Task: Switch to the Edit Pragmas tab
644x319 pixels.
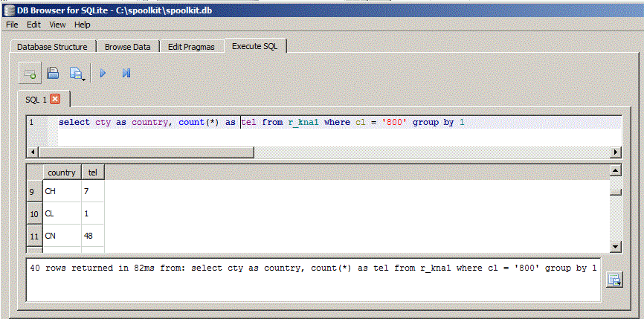Action: tap(191, 47)
